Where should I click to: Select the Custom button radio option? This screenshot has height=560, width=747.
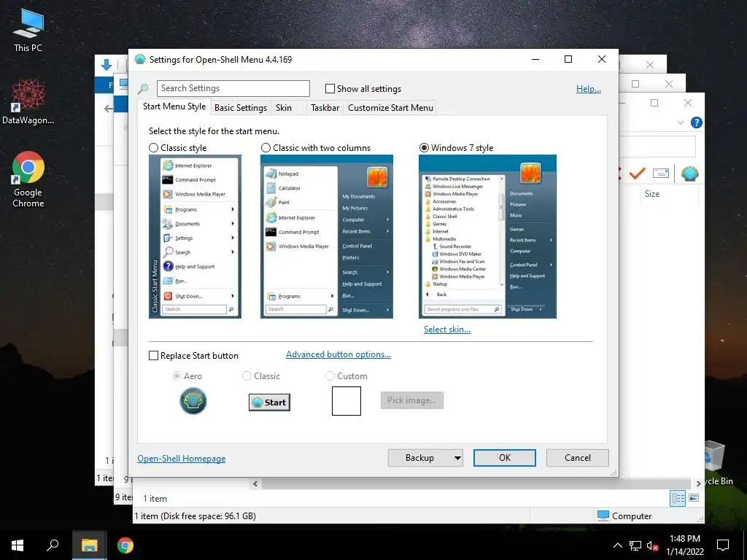coord(330,376)
